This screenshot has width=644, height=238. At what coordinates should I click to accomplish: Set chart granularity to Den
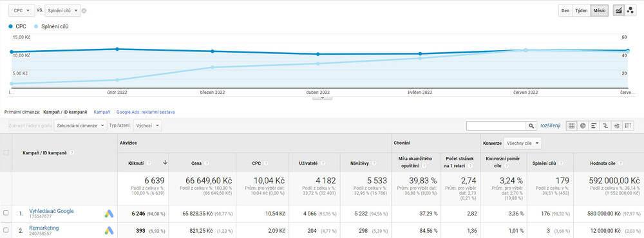565,11
